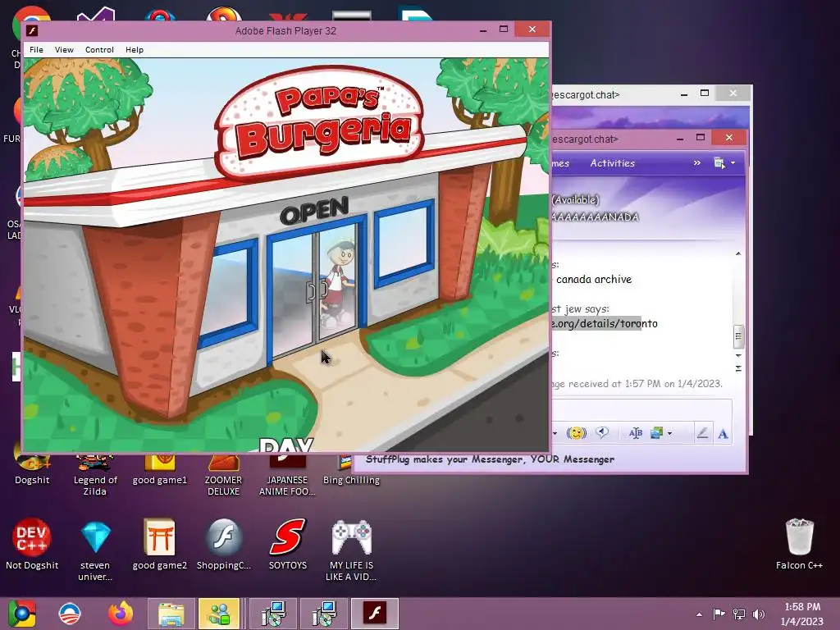Click the archive.org toronto link in chat
This screenshot has width=840, height=630.
(x=605, y=323)
